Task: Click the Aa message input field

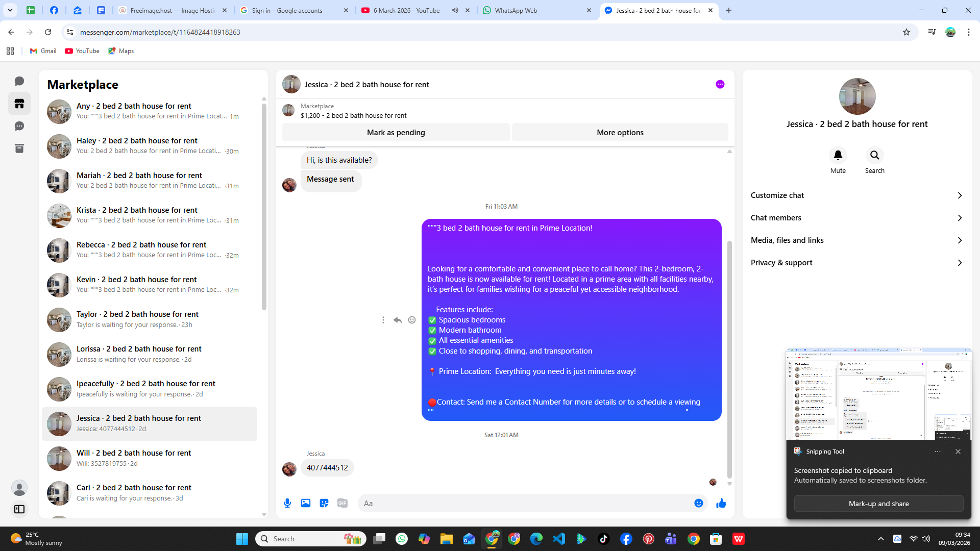Action: [526, 503]
